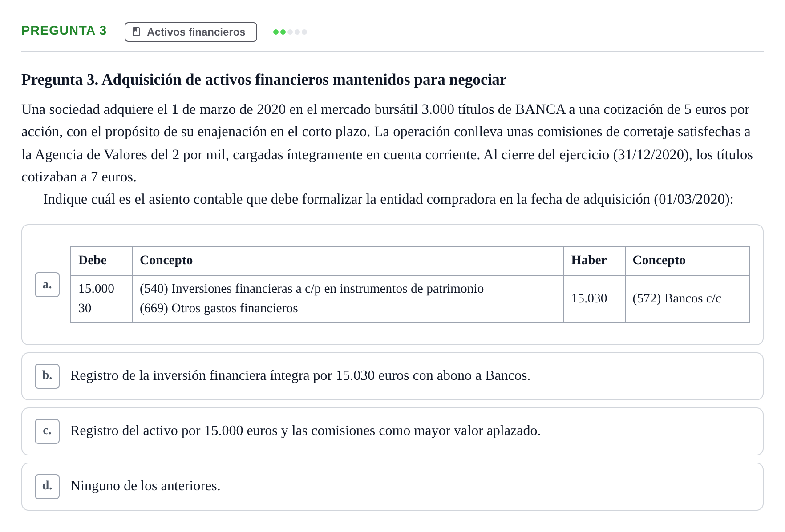Click option text about comisiones como mayor valor aplazado
785x532 pixels.
click(305, 431)
